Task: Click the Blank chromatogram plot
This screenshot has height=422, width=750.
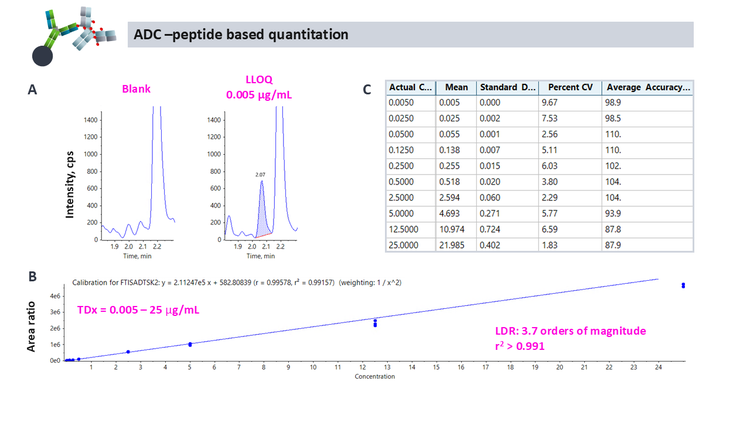Action: pyautogui.click(x=140, y=175)
